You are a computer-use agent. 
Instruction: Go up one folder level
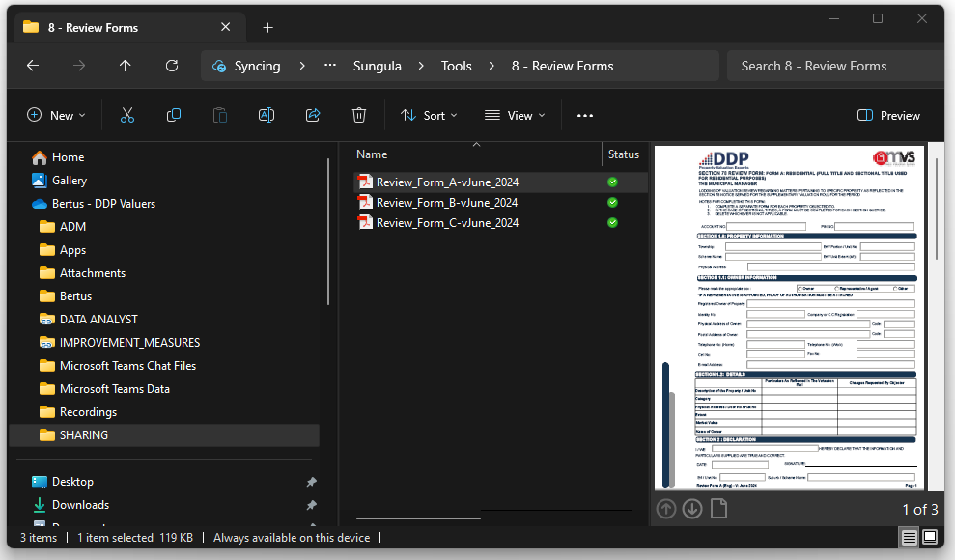(126, 66)
